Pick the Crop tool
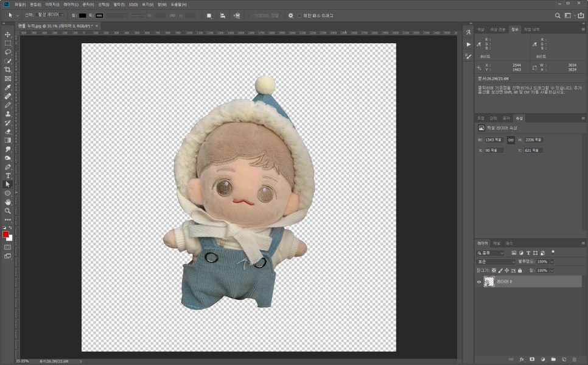 (8, 70)
